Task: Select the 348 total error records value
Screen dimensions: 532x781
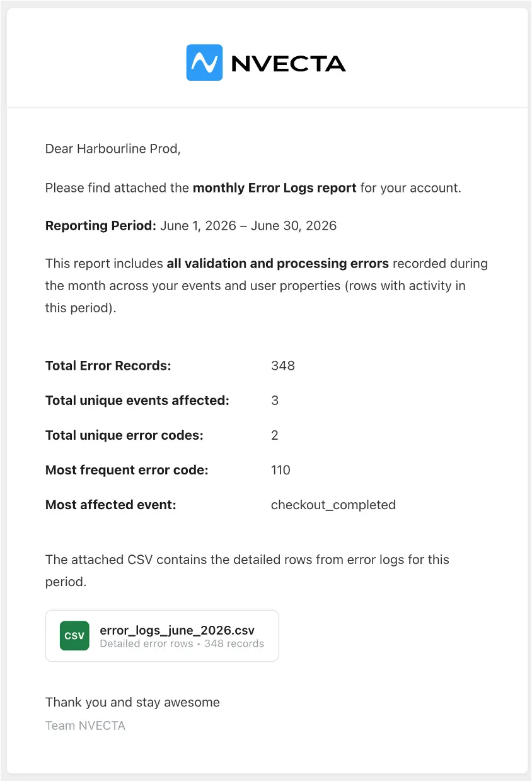Action: (283, 366)
